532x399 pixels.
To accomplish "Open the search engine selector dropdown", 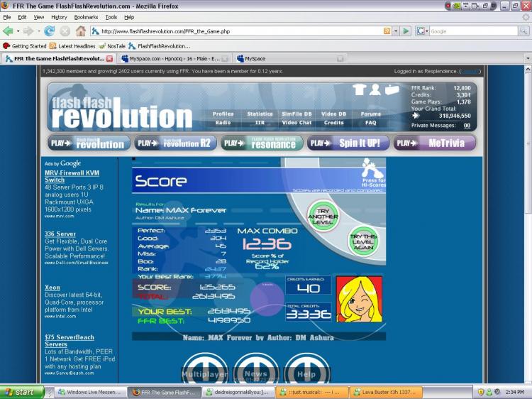I will (423, 31).
